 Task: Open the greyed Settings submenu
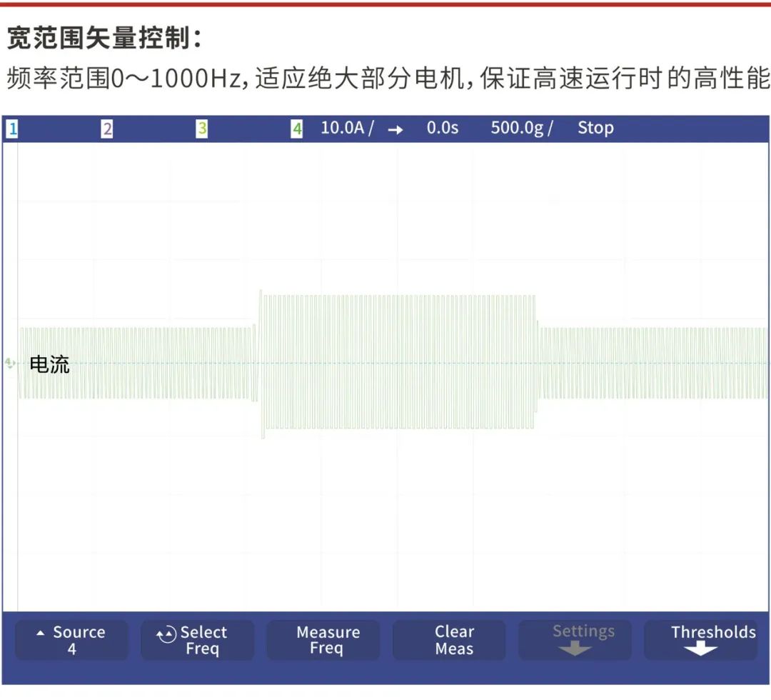click(x=575, y=640)
